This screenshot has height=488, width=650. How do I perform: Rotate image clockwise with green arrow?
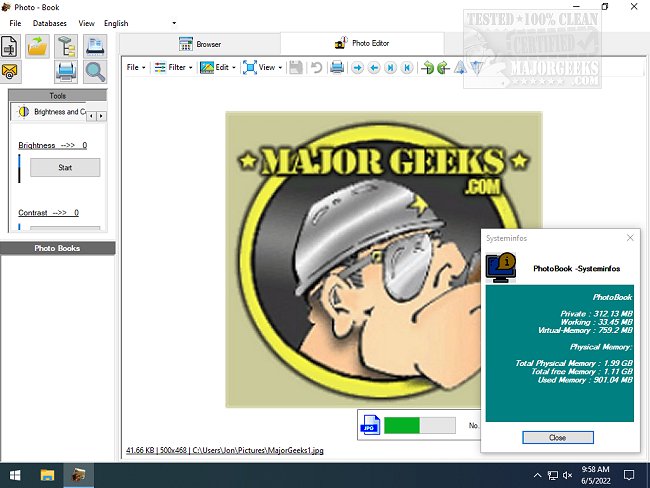pyautogui.click(x=427, y=67)
